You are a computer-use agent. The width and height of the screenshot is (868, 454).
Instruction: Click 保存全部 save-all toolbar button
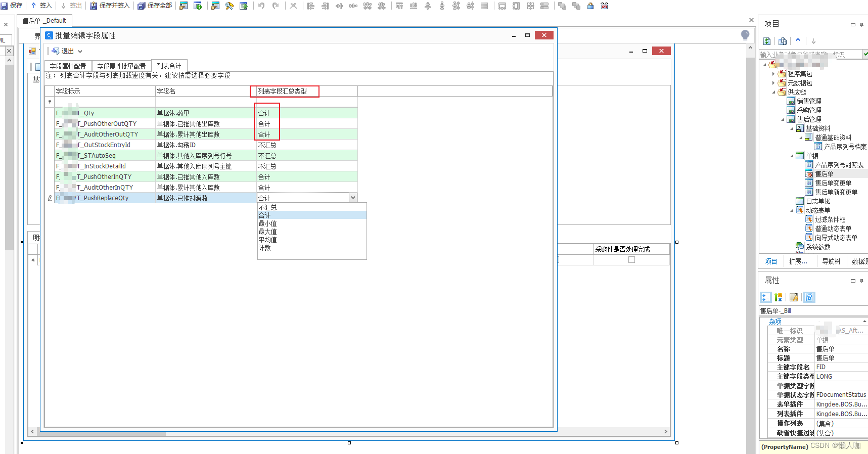point(155,6)
